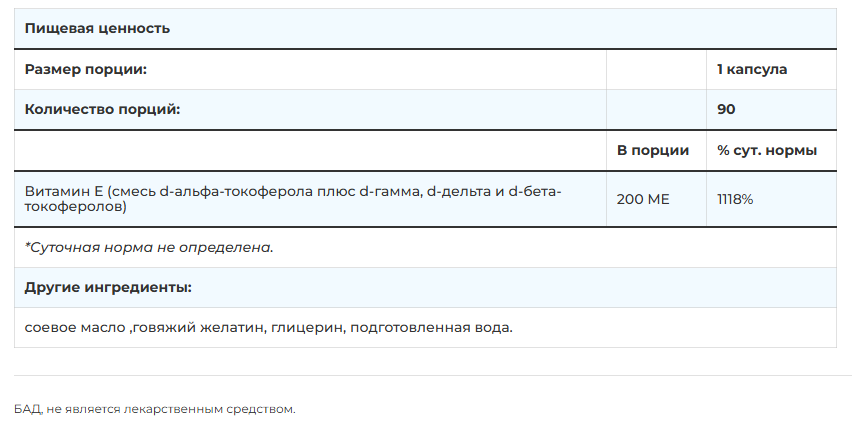Click the blank cell left of 'В порции'
Screen dimensions: 852x437
pyautogui.click(x=310, y=150)
